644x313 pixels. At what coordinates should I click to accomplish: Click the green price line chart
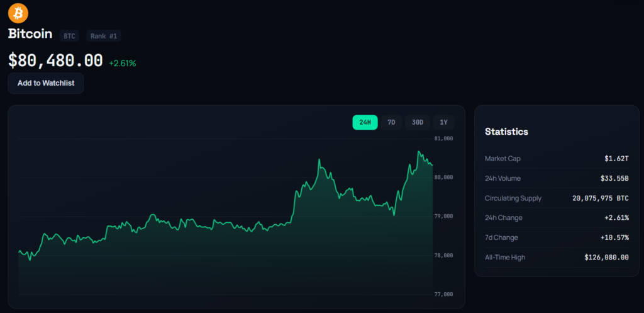[226, 222]
